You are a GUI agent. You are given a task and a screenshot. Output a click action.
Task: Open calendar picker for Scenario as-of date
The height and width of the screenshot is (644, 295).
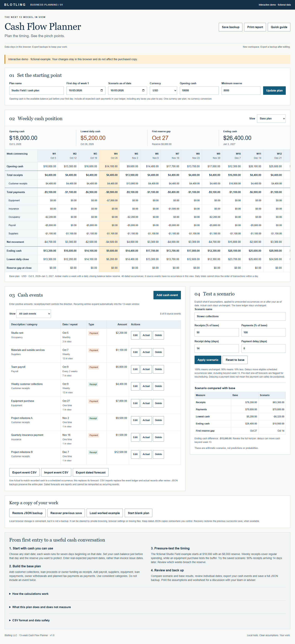coord(143,91)
